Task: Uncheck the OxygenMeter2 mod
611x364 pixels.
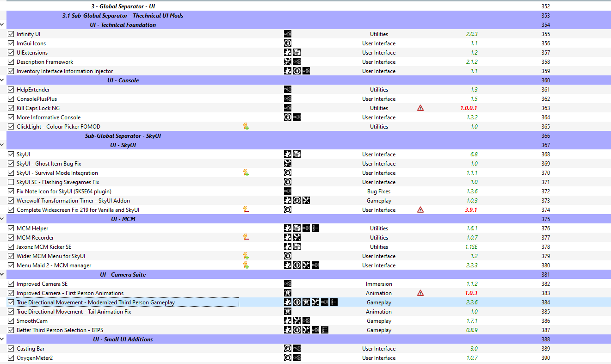Action: [x=11, y=358]
